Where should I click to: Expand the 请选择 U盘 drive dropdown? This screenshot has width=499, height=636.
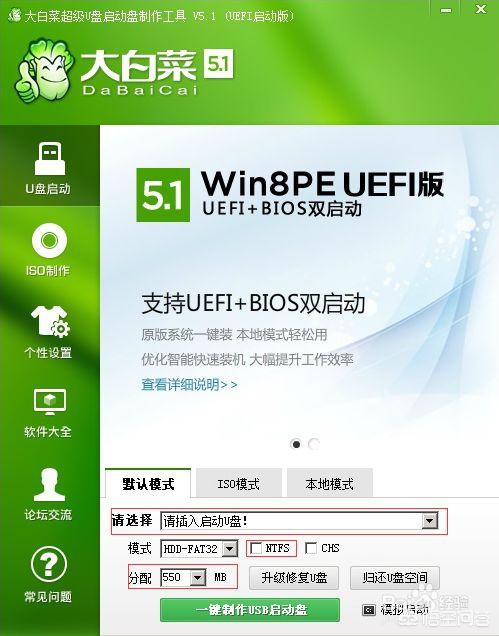pos(429,520)
